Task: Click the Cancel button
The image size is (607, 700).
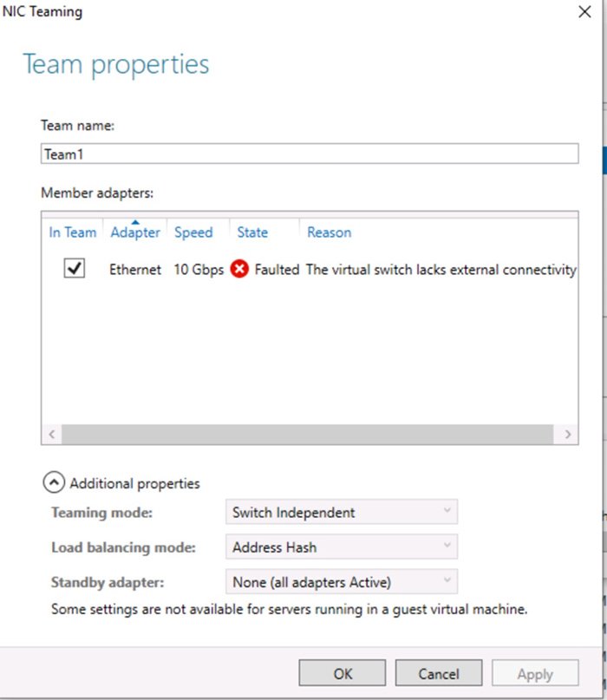Action: [439, 674]
